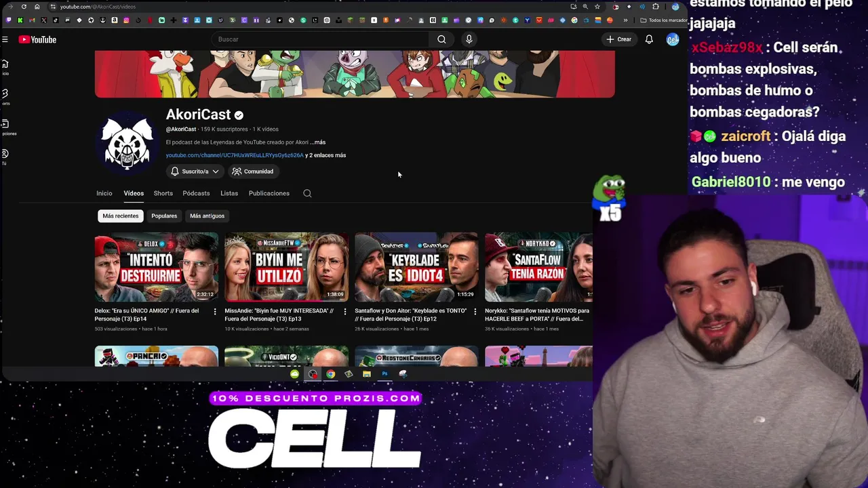Open Inicio in the left sidebar
Viewport: 868px width, 488px height.
point(5,67)
